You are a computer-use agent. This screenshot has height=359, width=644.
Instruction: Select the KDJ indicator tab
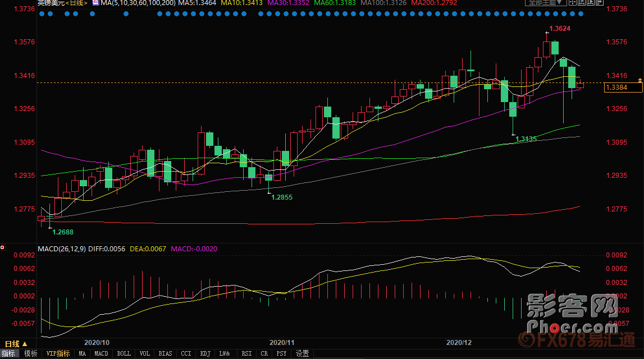205,353
